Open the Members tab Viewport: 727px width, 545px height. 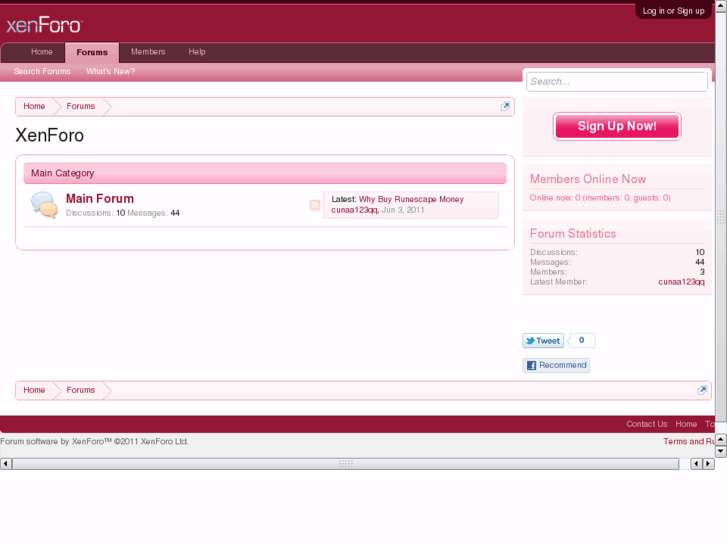148,52
